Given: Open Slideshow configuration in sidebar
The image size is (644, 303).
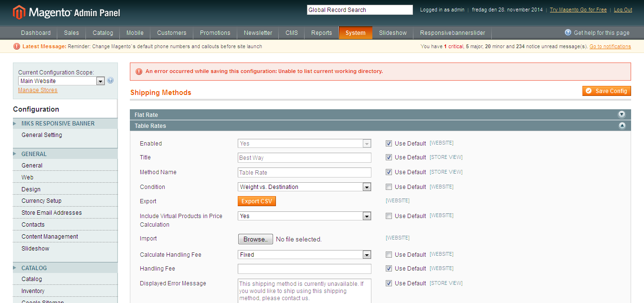Looking at the screenshot, I should [x=35, y=249].
